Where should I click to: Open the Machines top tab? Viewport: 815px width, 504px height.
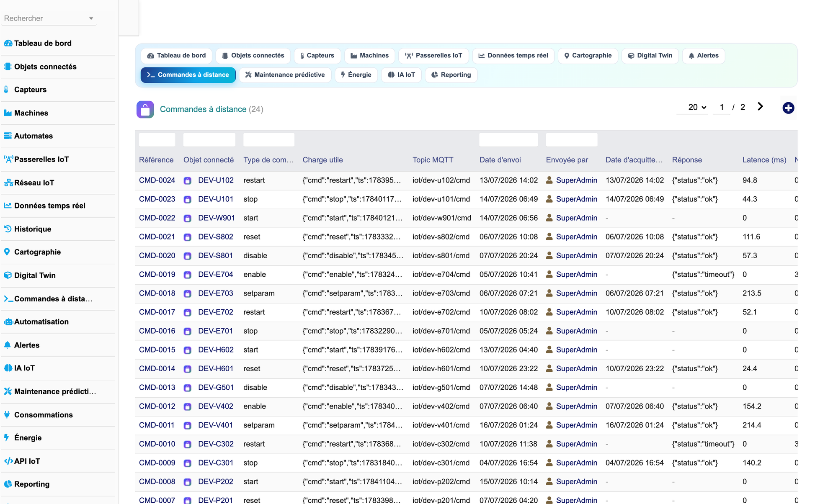(x=369, y=56)
